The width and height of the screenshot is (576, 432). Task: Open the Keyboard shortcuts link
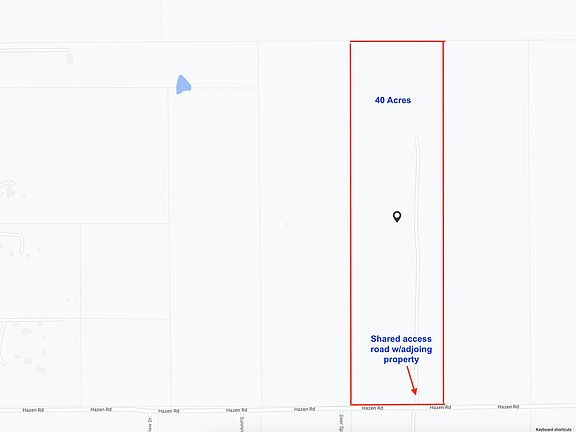pos(553,429)
